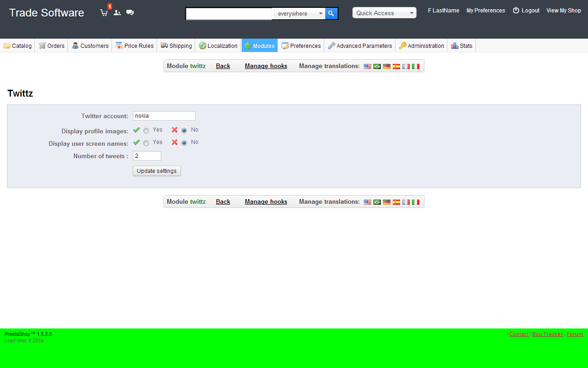Click the Trade Software shop name
The width and height of the screenshot is (588, 368).
(46, 13)
